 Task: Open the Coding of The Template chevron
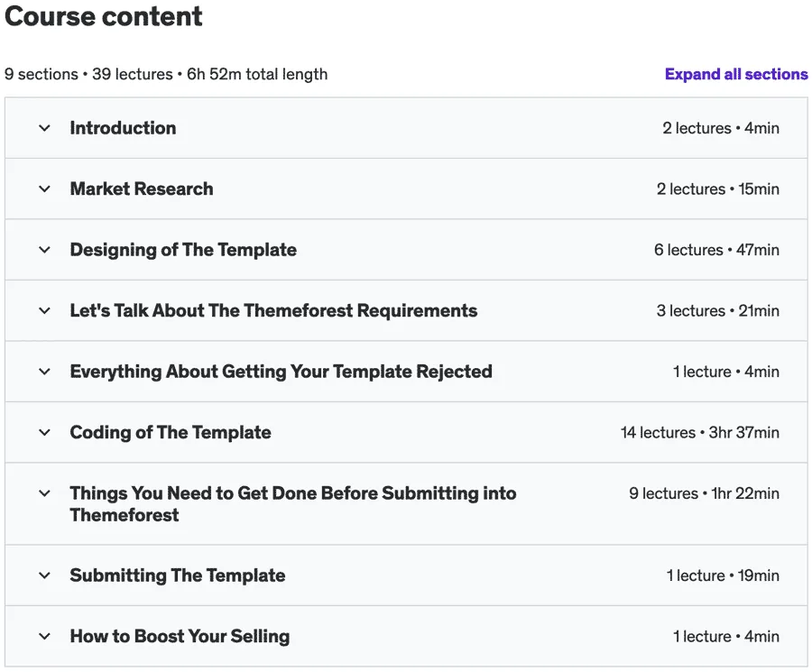44,432
